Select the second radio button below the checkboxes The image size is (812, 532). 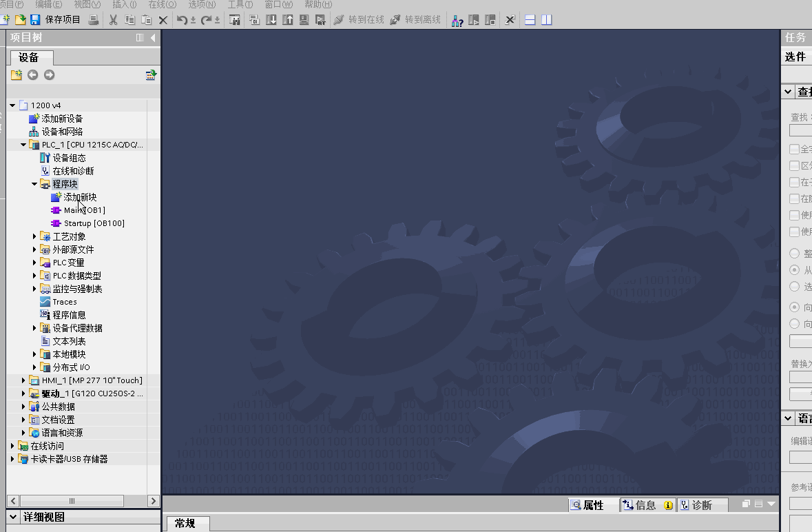pos(794,270)
